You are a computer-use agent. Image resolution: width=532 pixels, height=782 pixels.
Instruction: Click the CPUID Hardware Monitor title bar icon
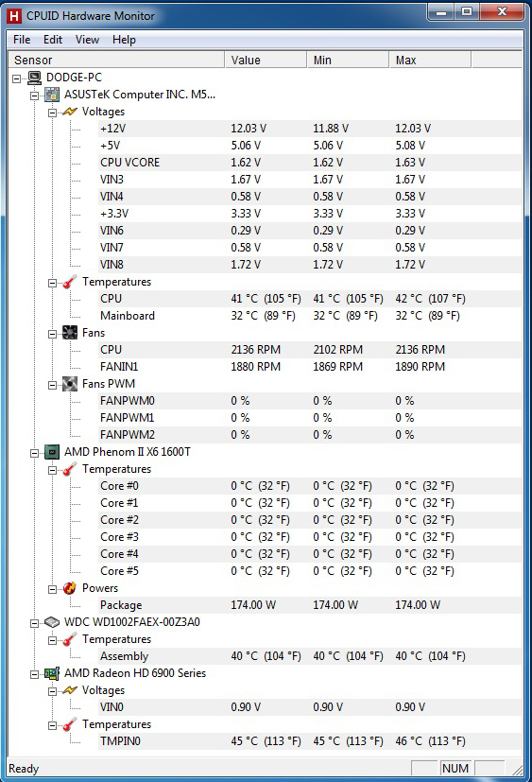click(14, 16)
